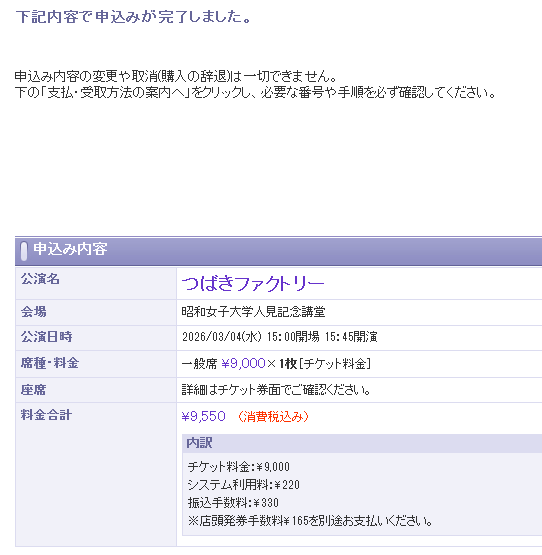Viewport: 542px width, 555px height.
Task: Click the note about 店頭発券手数料¥165
Action: coord(310,521)
